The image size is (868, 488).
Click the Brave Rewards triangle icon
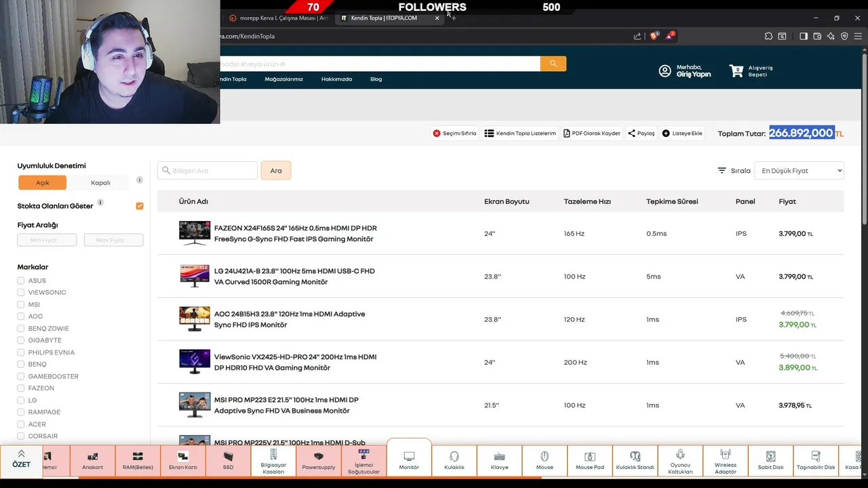(x=669, y=35)
